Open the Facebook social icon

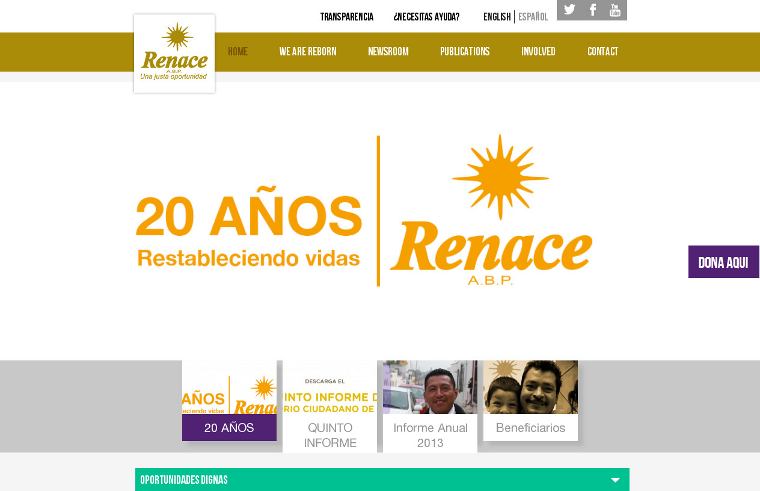click(592, 10)
